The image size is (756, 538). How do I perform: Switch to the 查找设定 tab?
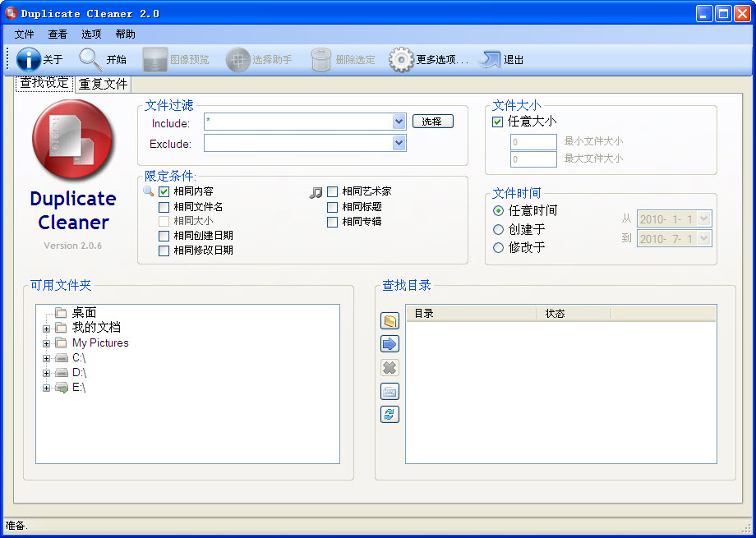pyautogui.click(x=44, y=83)
